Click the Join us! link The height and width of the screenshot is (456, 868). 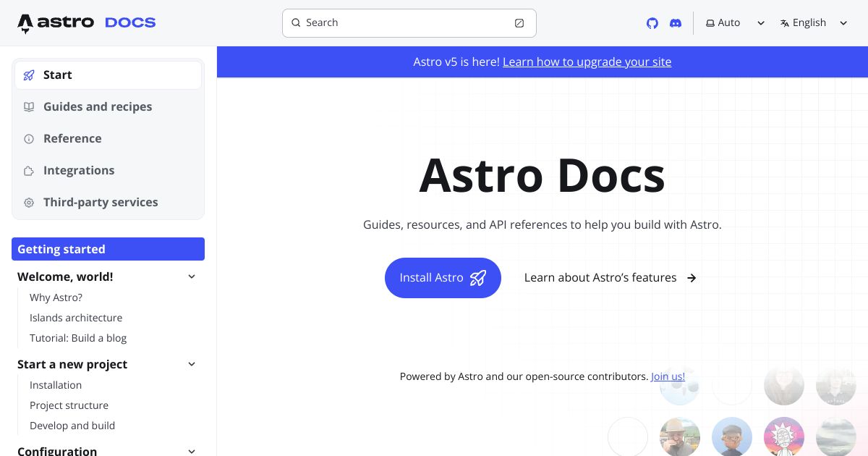tap(668, 376)
